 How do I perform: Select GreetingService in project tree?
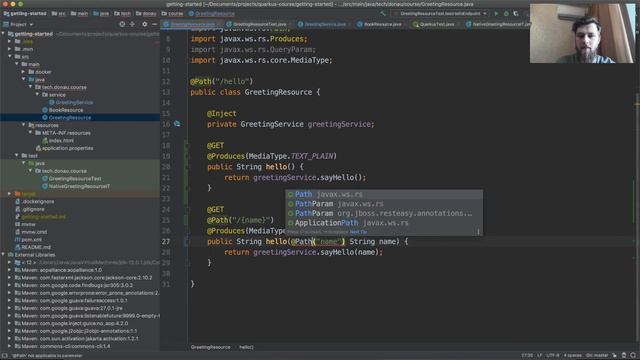point(74,102)
